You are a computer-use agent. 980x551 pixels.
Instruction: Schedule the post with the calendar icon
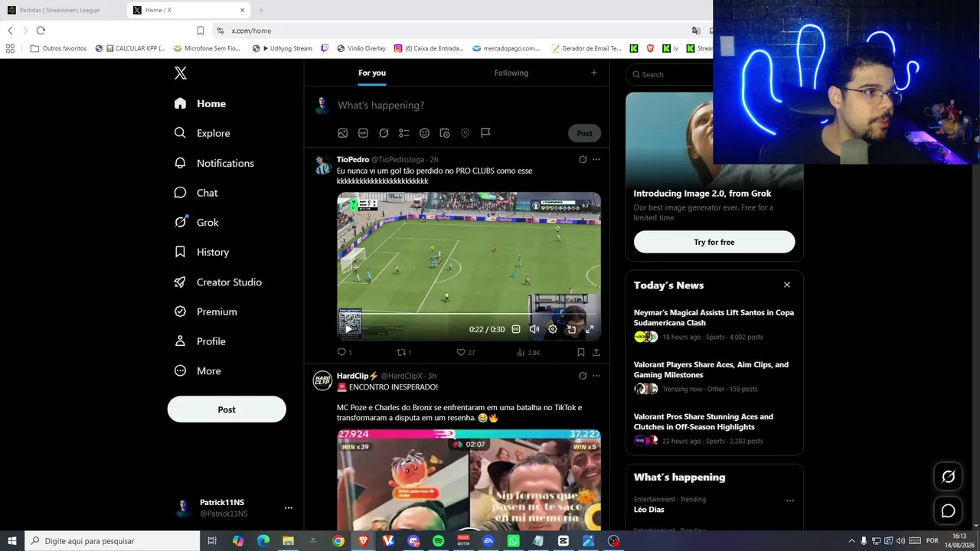click(445, 133)
